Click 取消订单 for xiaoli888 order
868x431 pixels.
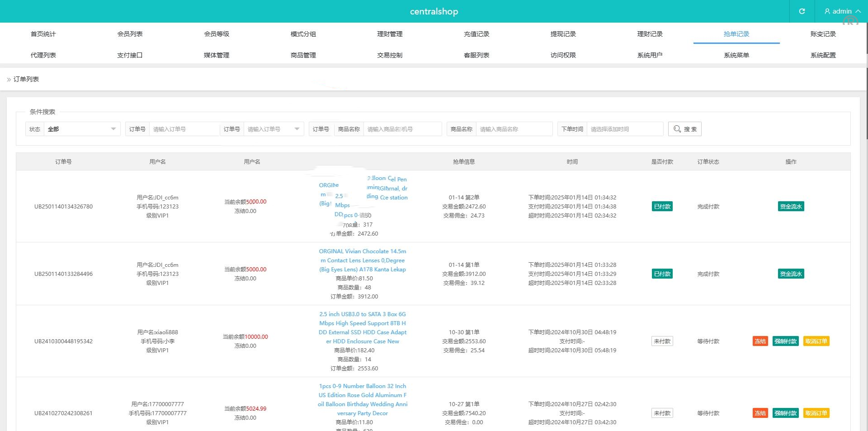point(816,341)
